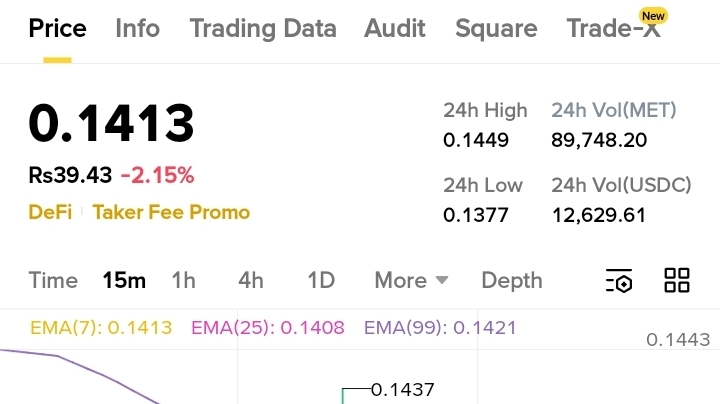
Task: Click the EMA(7) indicator label
Action: (101, 328)
